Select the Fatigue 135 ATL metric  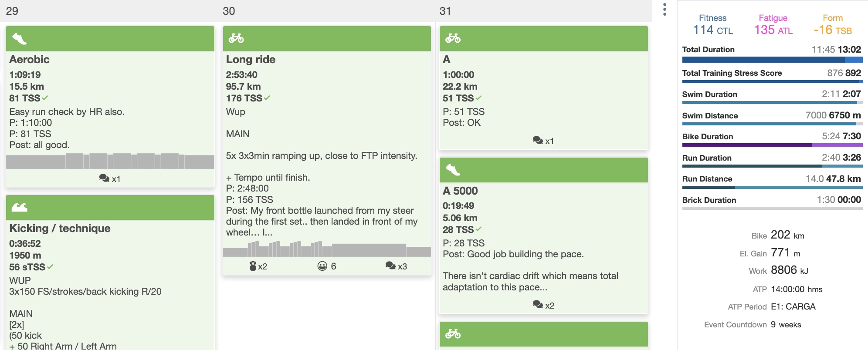tap(773, 24)
